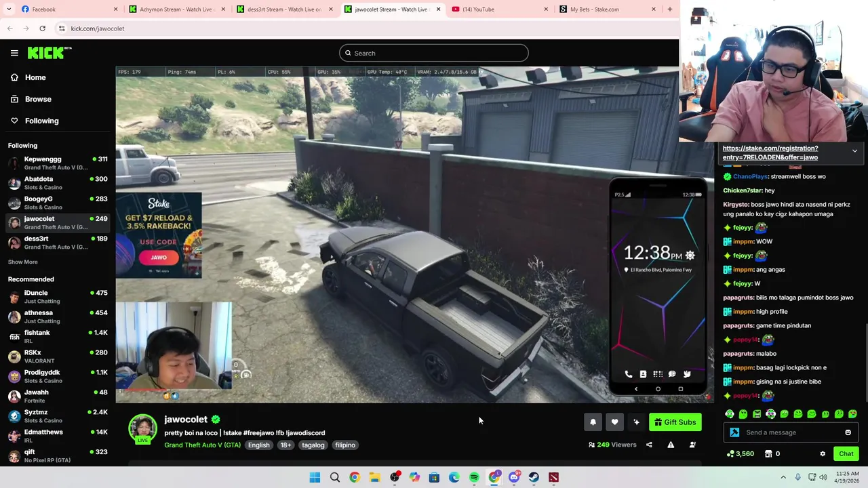The image size is (868, 488).
Task: Click the sparkle subscribe icon
Action: [x=636, y=422]
